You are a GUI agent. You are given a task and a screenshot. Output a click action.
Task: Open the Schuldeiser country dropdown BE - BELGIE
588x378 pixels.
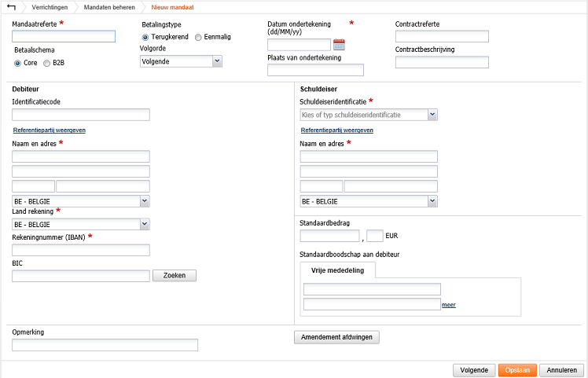pyautogui.click(x=369, y=201)
